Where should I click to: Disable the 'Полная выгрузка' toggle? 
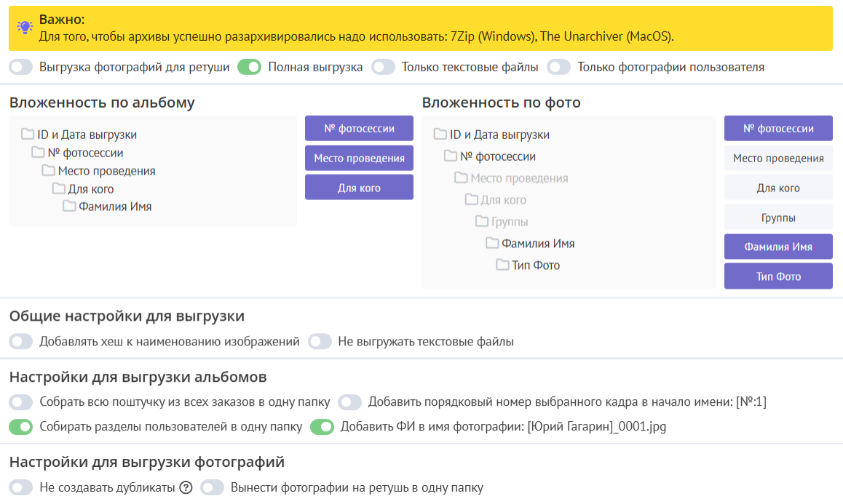pos(250,67)
